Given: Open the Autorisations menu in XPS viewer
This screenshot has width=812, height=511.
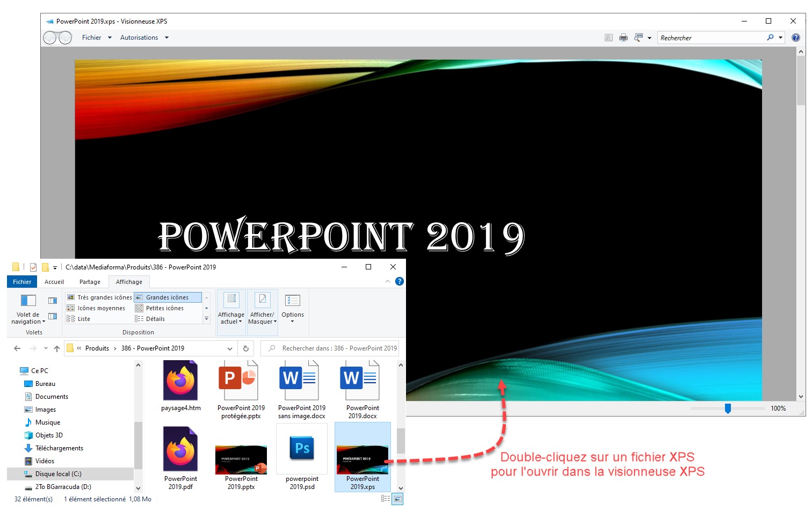Looking at the screenshot, I should [x=144, y=38].
